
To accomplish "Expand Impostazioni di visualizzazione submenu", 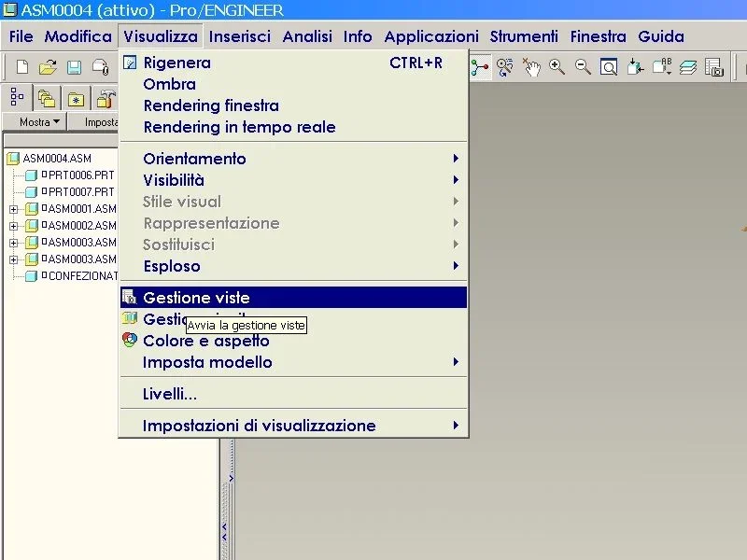I will [x=293, y=426].
